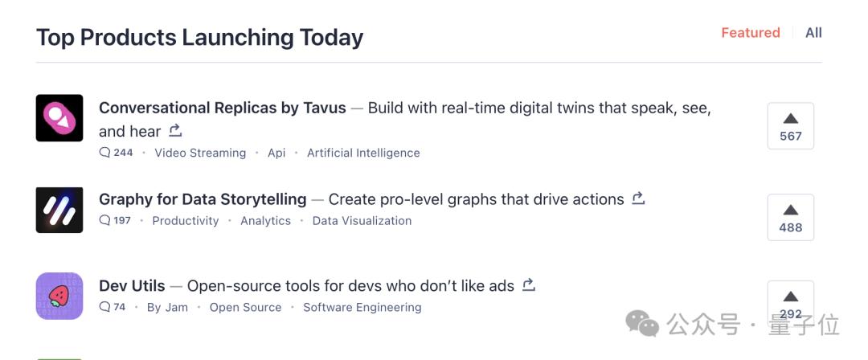The image size is (868, 360).
Task: Upvote the Dev Utils product
Action: [790, 304]
